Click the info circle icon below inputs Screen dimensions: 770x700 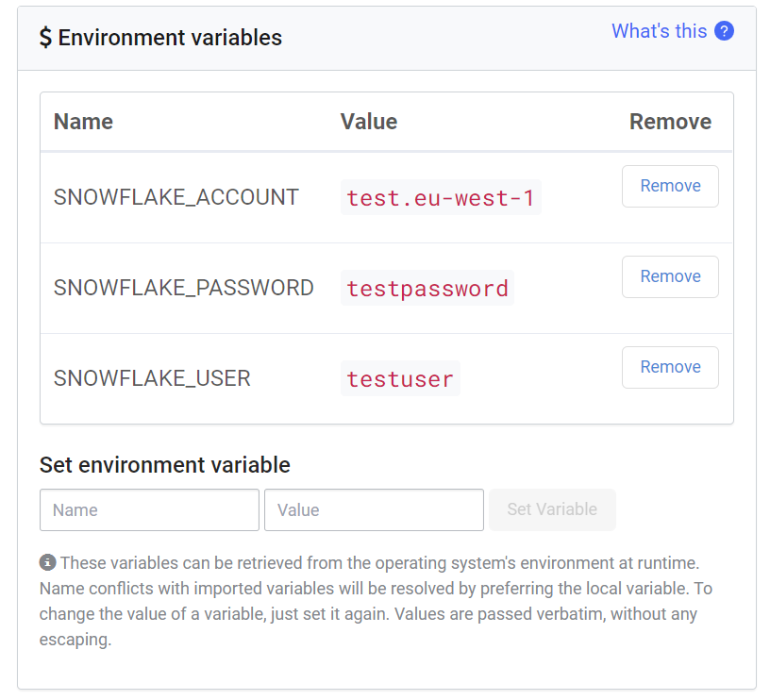click(x=47, y=563)
